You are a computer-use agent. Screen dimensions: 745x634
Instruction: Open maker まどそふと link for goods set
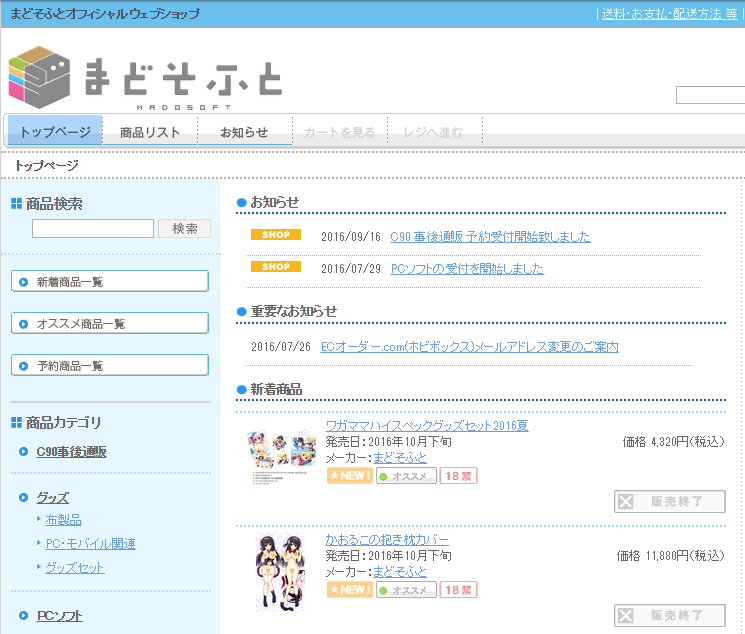point(400,458)
